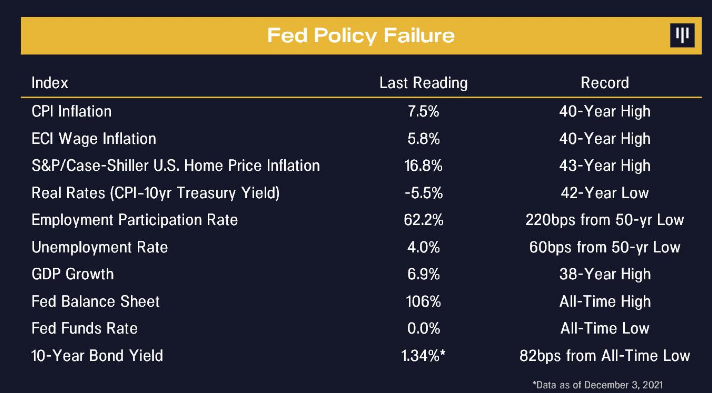The image size is (712, 393).
Task: Click the 10-Year Bond Yield label
Action: click(x=97, y=355)
